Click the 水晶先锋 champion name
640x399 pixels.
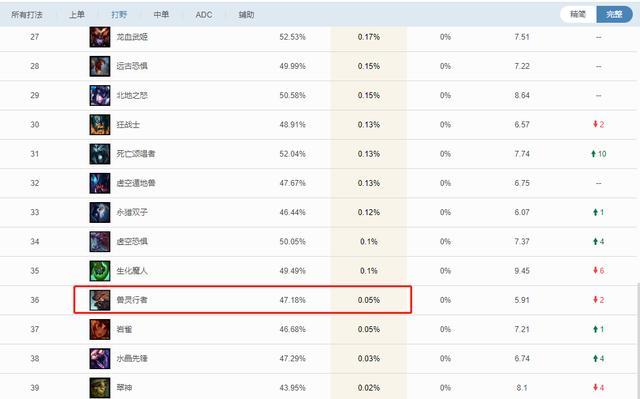click(132, 359)
